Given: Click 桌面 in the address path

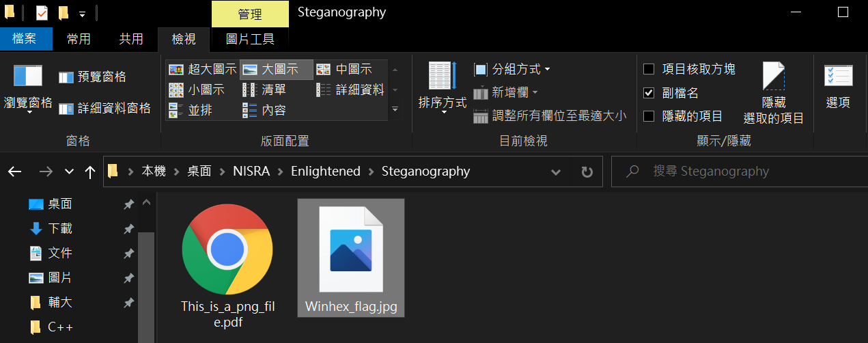Looking at the screenshot, I should coord(199,171).
